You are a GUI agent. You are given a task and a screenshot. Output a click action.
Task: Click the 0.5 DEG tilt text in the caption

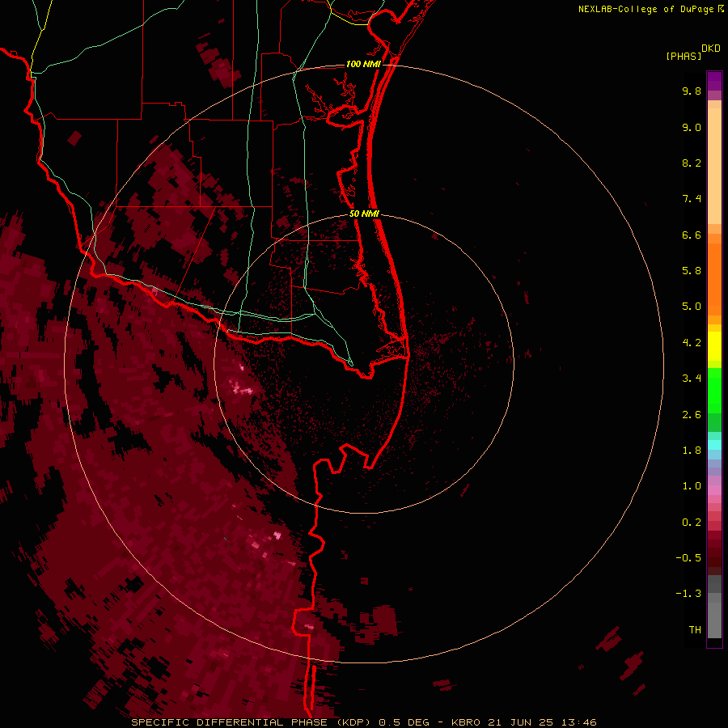point(404,722)
